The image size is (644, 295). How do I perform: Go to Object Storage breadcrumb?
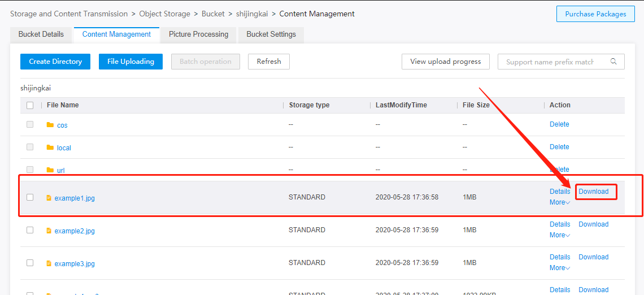tap(165, 14)
